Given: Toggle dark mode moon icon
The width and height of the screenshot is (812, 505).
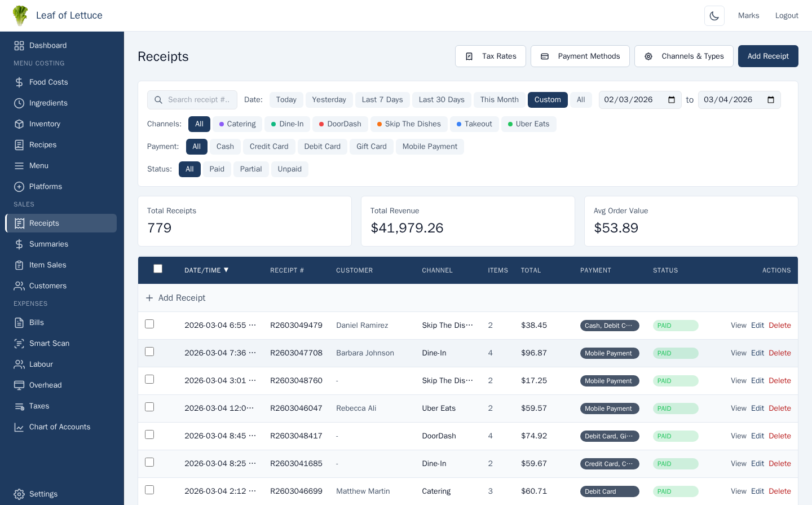Looking at the screenshot, I should [714, 16].
